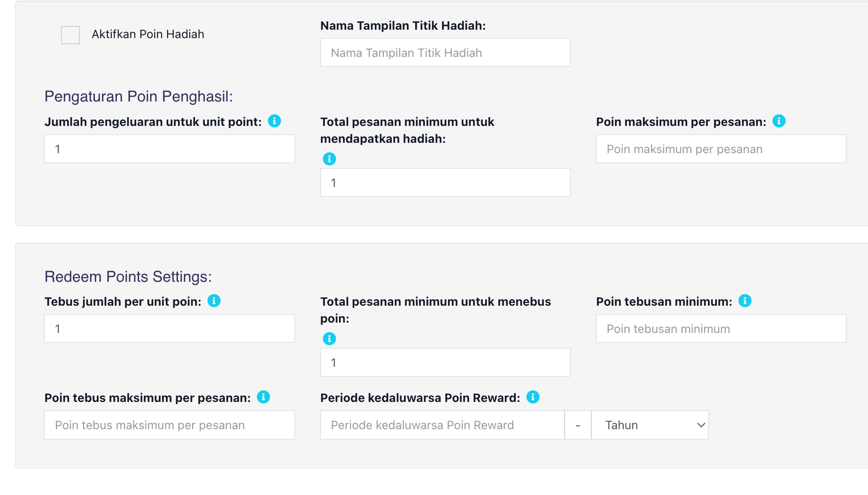Image resolution: width=868 pixels, height=495 pixels.
Task: Focus the Tebus jumlah per unit poin input
Action: (x=169, y=329)
